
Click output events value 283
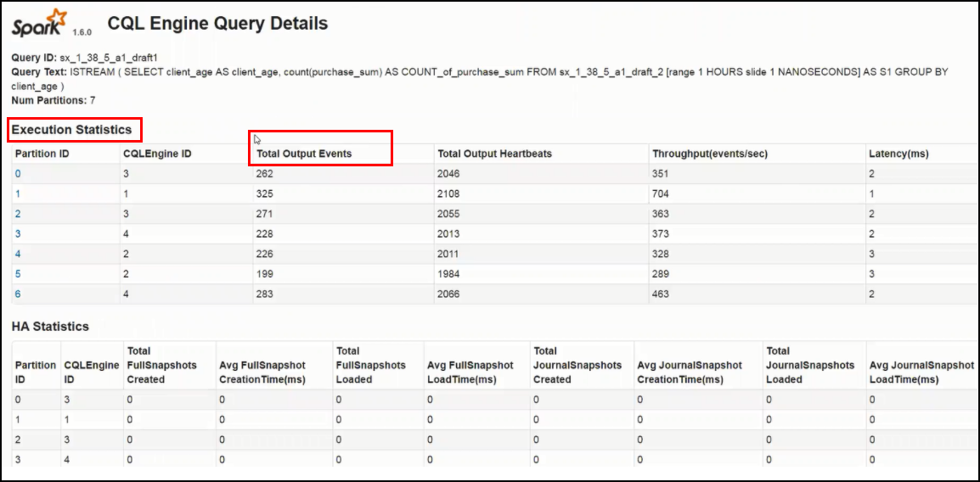tap(265, 294)
